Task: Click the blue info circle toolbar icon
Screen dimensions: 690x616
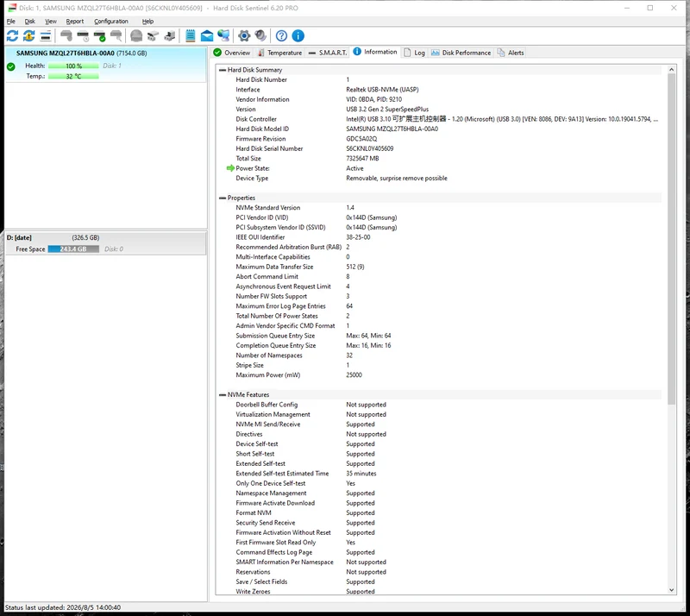Action: [x=298, y=35]
